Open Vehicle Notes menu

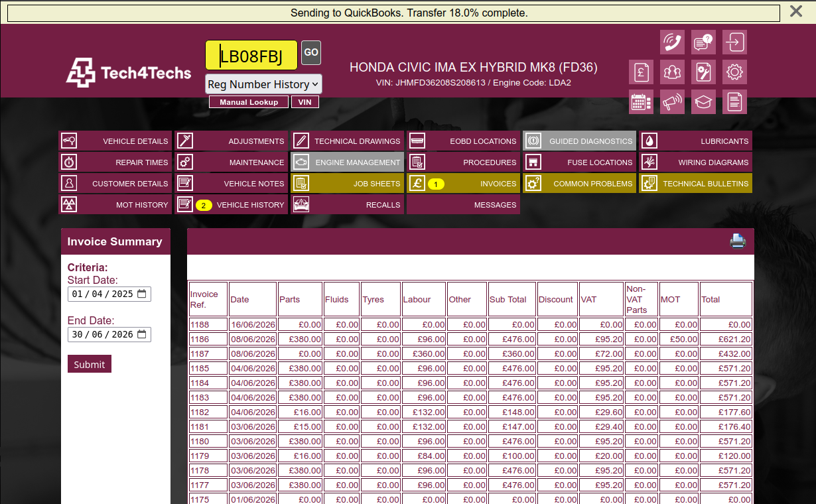(x=231, y=183)
